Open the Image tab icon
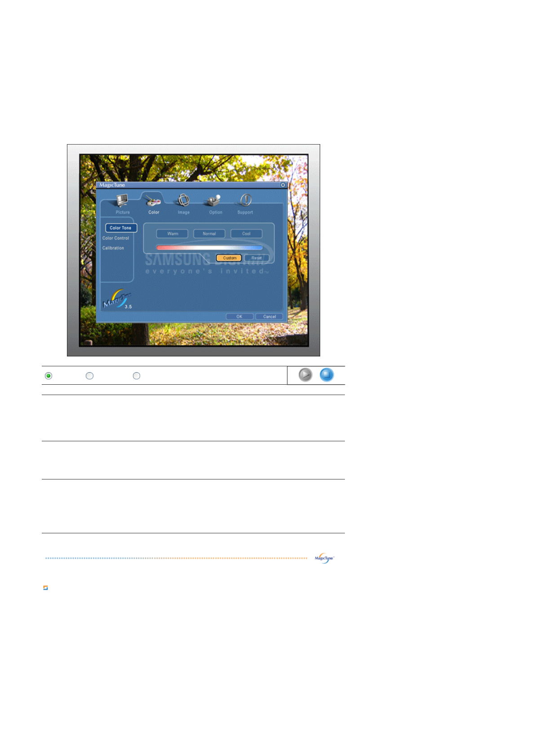Screen dimensions: 534x756 coord(183,200)
